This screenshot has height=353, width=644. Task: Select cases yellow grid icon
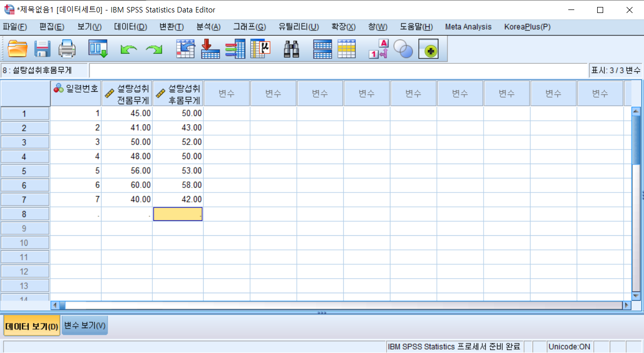point(347,49)
